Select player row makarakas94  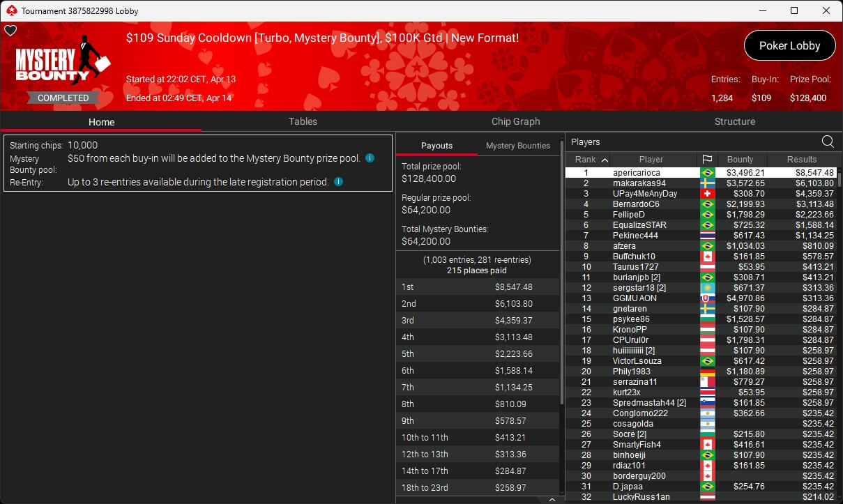[x=701, y=183]
